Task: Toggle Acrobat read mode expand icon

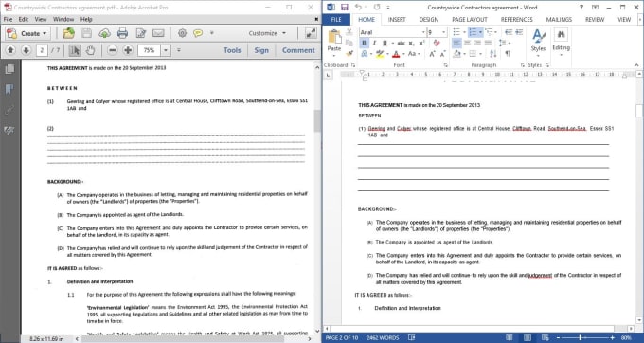Action: click(x=311, y=33)
